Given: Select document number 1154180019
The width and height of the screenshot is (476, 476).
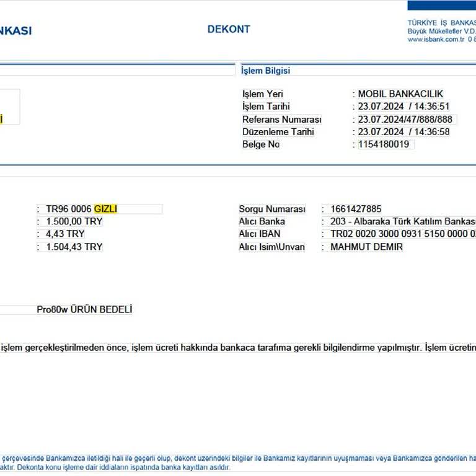Looking at the screenshot, I should (384, 144).
